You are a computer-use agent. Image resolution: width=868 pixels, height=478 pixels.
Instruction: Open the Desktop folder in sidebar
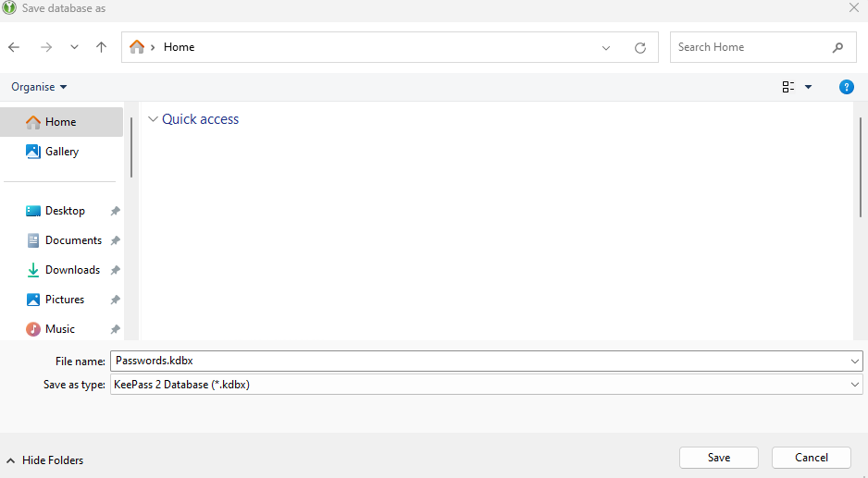click(x=64, y=211)
